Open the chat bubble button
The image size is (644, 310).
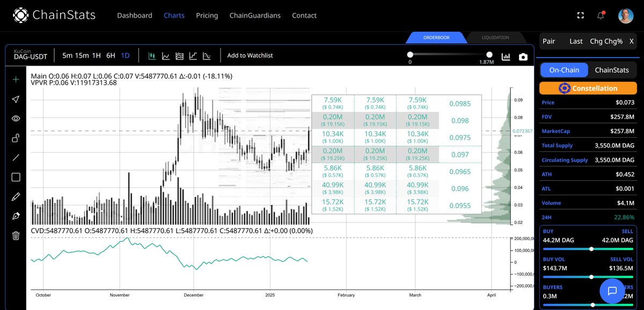coord(612,291)
